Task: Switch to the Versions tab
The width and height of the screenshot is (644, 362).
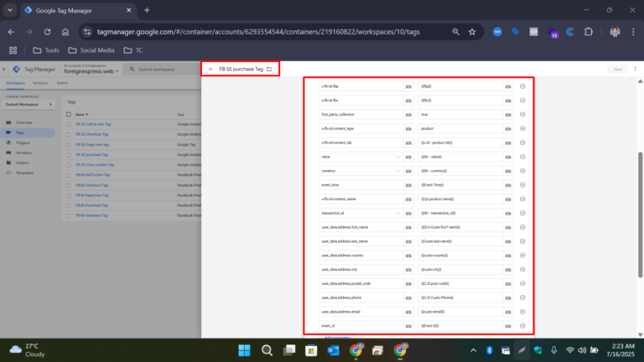Action: [x=40, y=84]
